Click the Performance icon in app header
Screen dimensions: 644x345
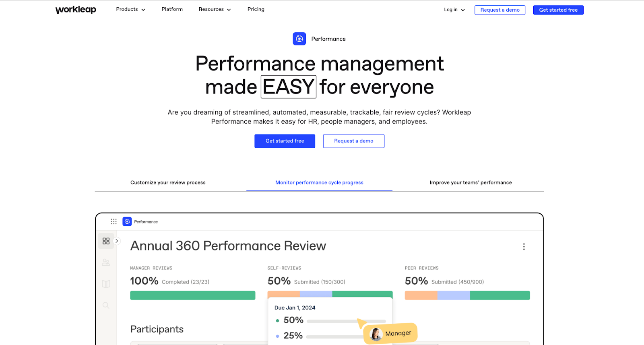(127, 221)
